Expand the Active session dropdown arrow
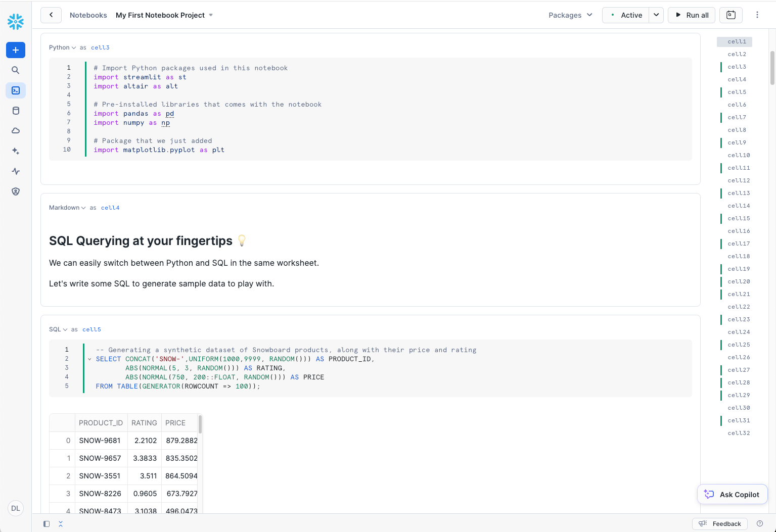This screenshot has width=776, height=532. [x=656, y=15]
